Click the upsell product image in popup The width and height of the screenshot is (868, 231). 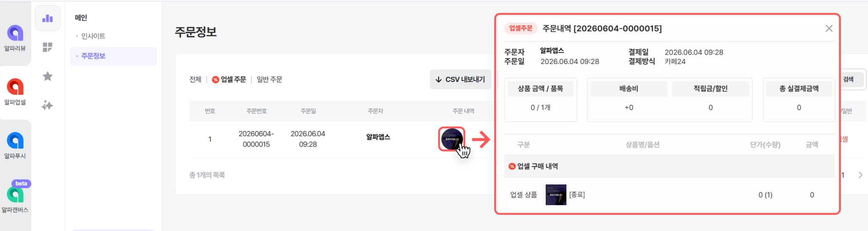[x=556, y=195]
